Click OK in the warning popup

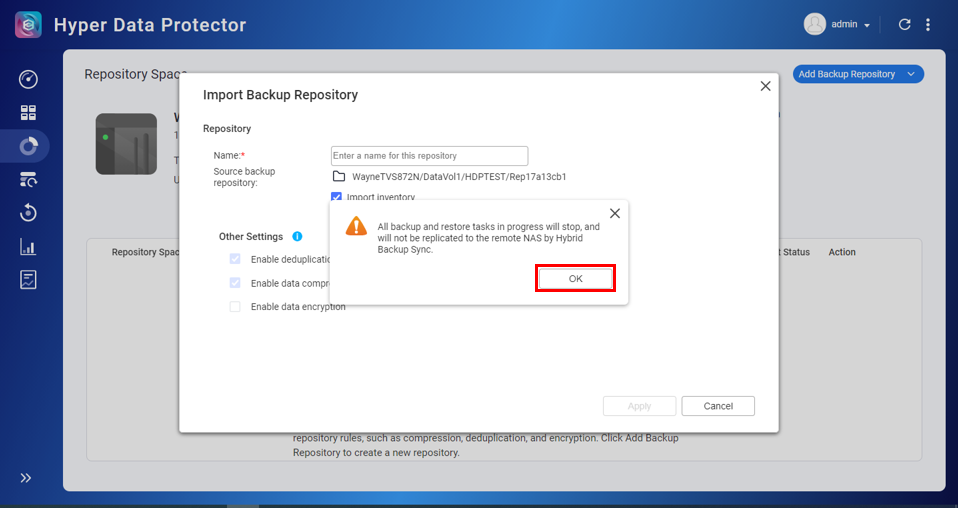[576, 279]
